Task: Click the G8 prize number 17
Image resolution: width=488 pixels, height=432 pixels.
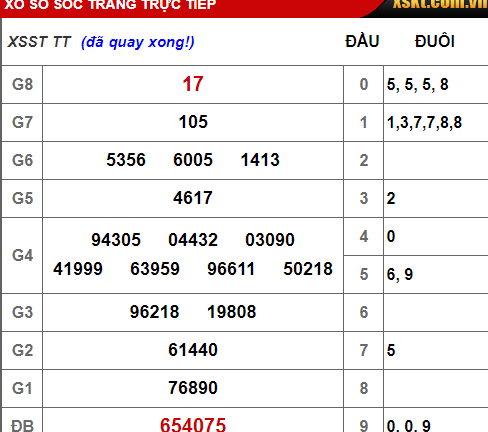Action: 193,84
